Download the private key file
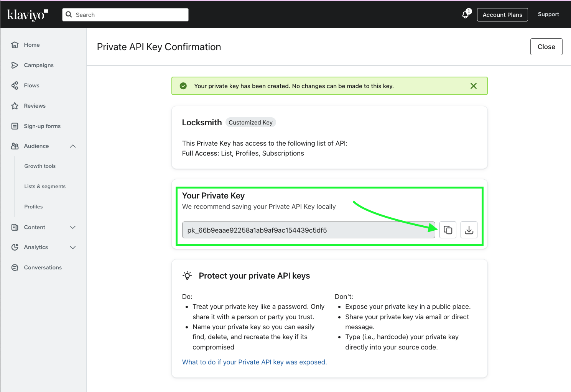Image resolution: width=571 pixels, height=392 pixels. pos(469,230)
